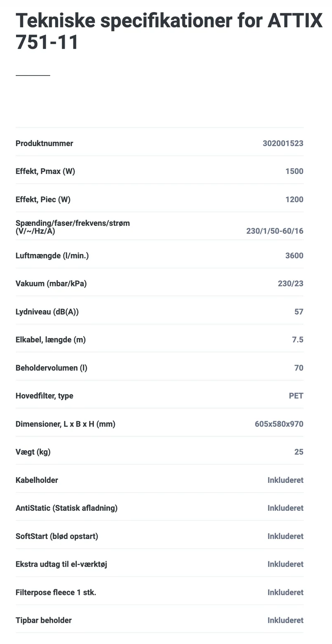Click the 1500 Pmax value
This screenshot has height=644, width=332.
[x=294, y=171]
